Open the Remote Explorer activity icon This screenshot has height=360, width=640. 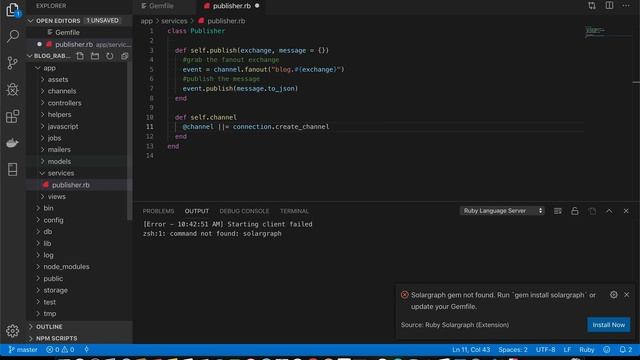tap(13, 169)
